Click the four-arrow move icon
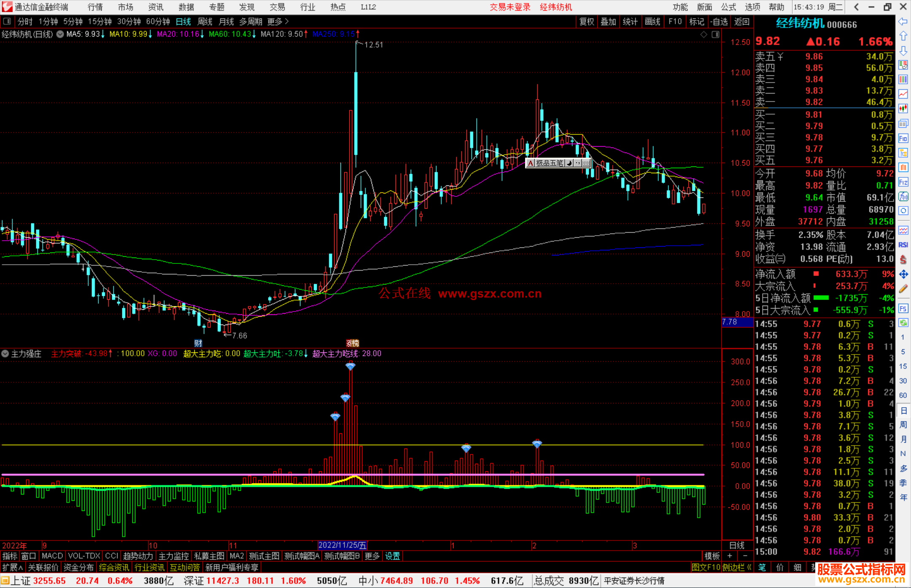Screen dimensions: 911x588 [903, 274]
